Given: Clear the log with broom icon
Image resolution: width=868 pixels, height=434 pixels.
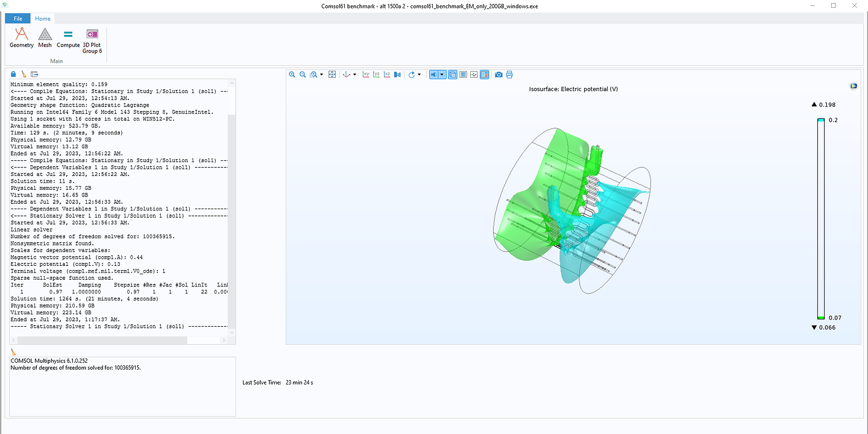Looking at the screenshot, I should point(24,74).
